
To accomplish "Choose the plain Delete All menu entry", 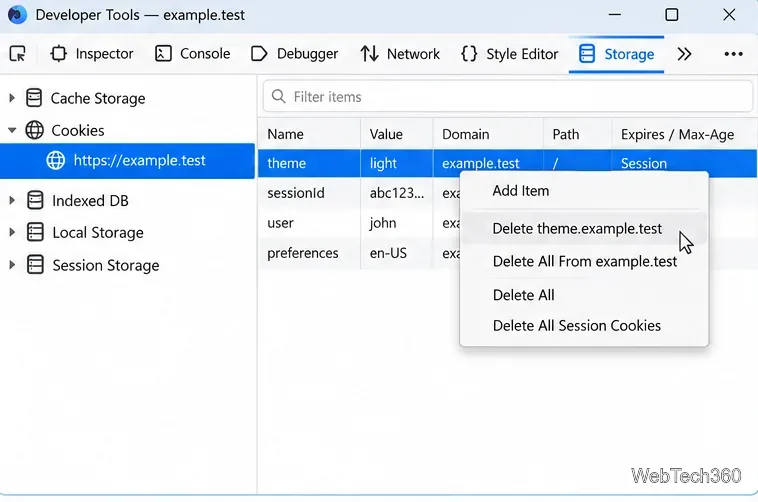I will click(x=584, y=295).
